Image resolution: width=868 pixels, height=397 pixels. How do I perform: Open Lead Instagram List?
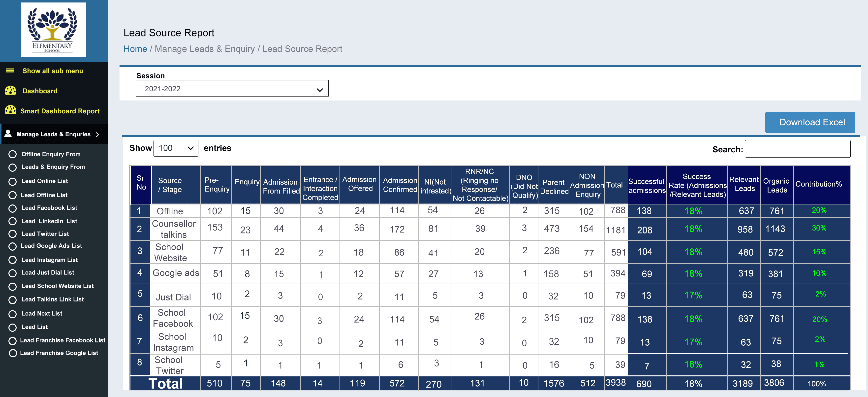click(50, 260)
